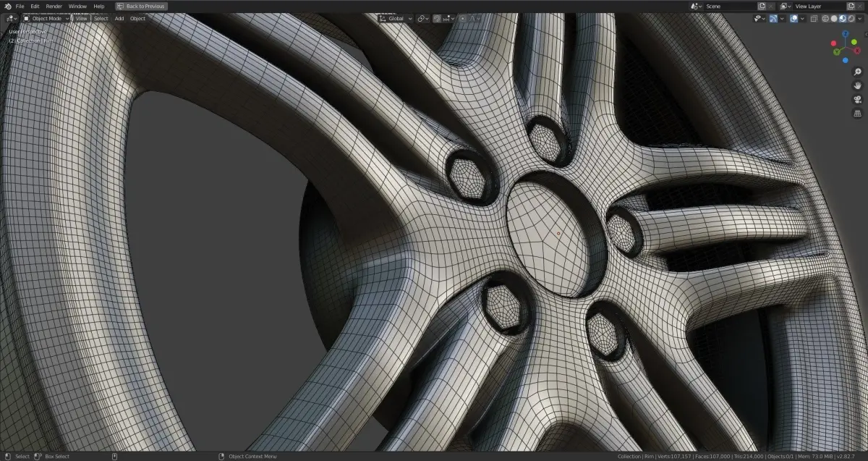Viewport: 868px width, 461px height.
Task: Open the viewport View menu
Action: tap(82, 18)
